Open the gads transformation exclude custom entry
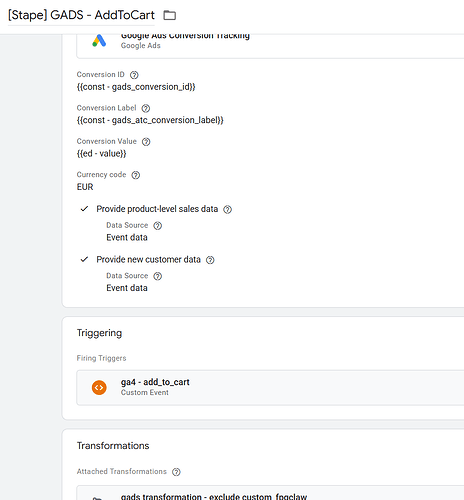 pos(270,493)
